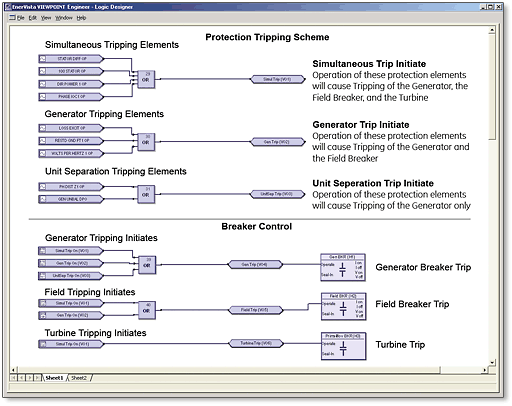Select the PH DIST Z1 OP input block
Viewport: 512px width, 406px height.
71,187
